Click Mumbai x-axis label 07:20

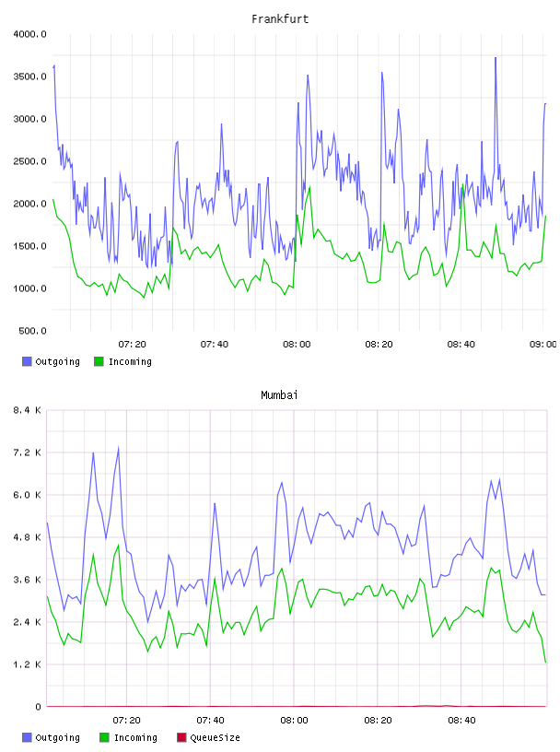126,721
